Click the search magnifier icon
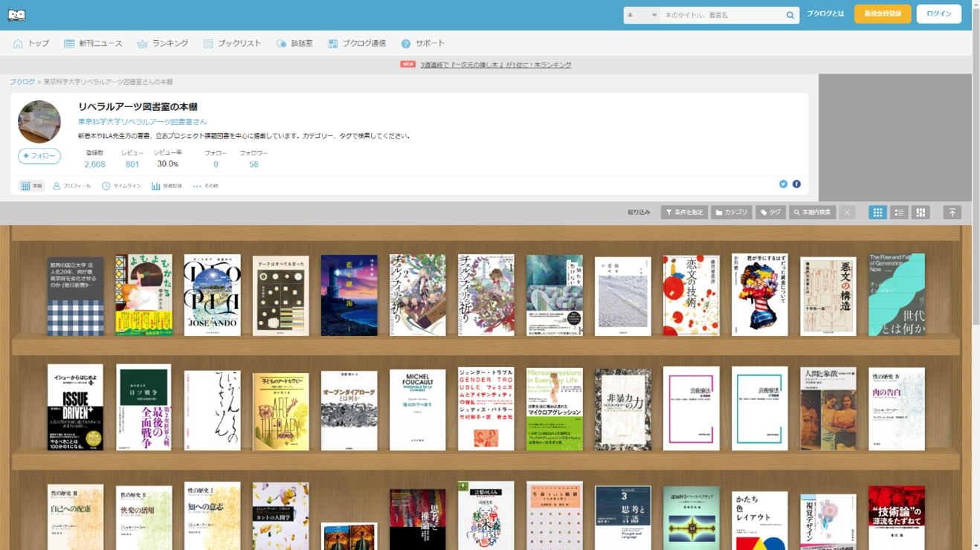The height and width of the screenshot is (550, 980). click(790, 15)
